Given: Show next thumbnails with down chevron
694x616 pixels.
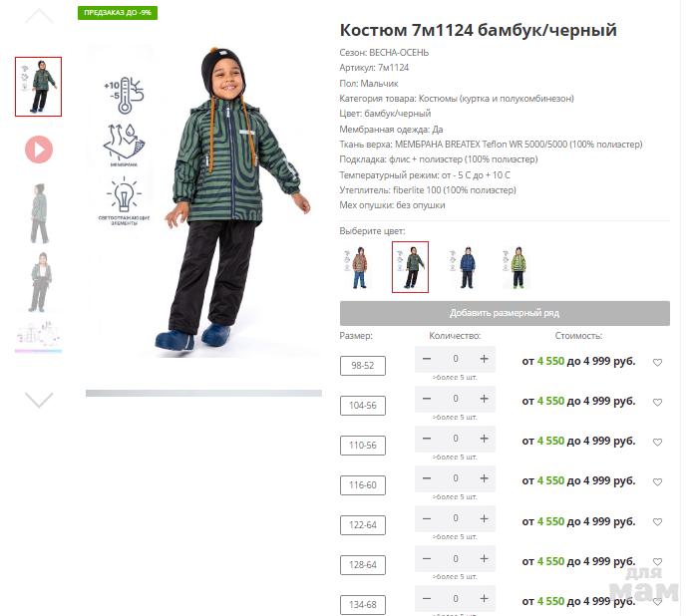Looking at the screenshot, I should pos(39,400).
